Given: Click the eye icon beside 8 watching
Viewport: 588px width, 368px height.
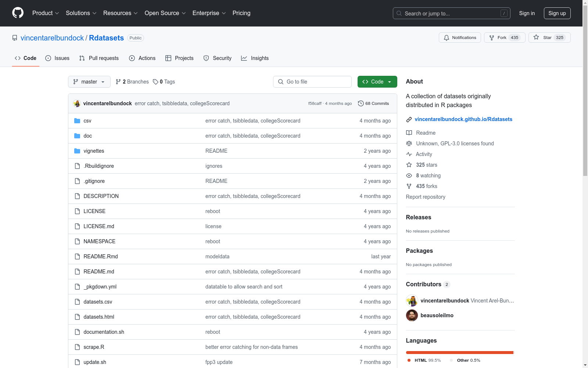Looking at the screenshot, I should point(409,176).
